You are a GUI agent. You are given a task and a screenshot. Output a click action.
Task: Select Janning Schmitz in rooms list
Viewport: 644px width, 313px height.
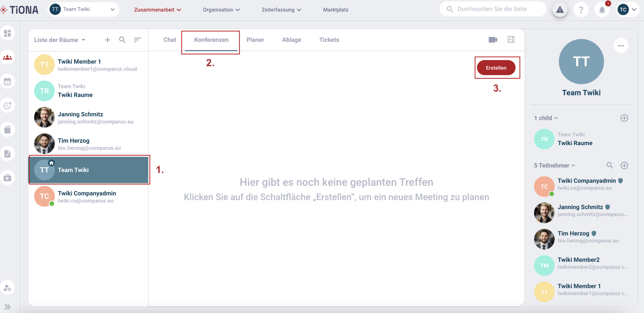point(88,117)
